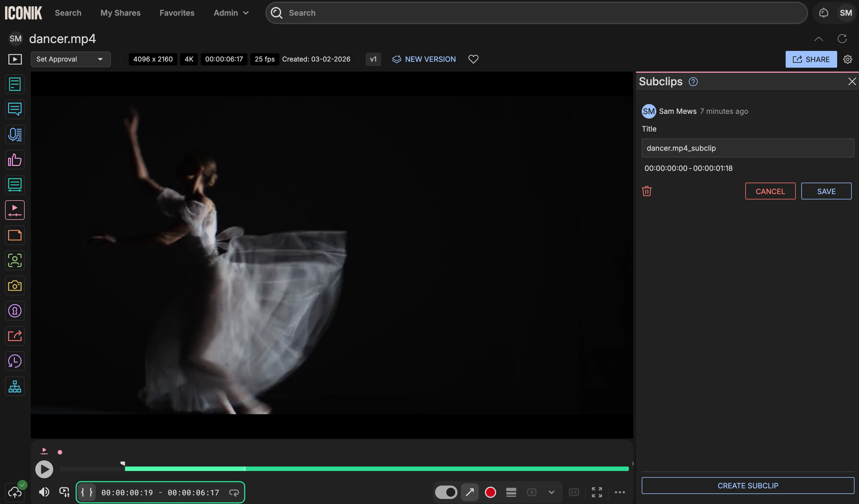Toggle loop playback of the range
The height and width of the screenshot is (504, 859).
234,493
